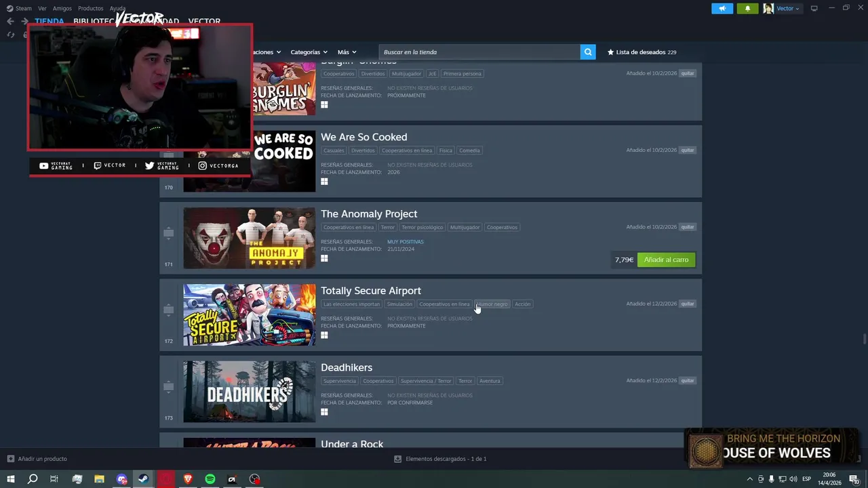868x488 pixels.
Task: Select the Primera persona tag on Burglin' Gnomes
Action: [462, 74]
